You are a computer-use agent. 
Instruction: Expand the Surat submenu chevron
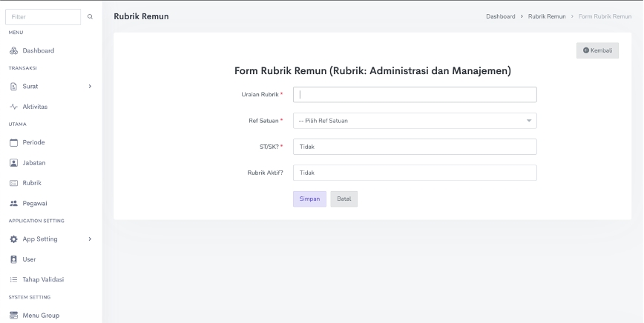click(x=90, y=86)
